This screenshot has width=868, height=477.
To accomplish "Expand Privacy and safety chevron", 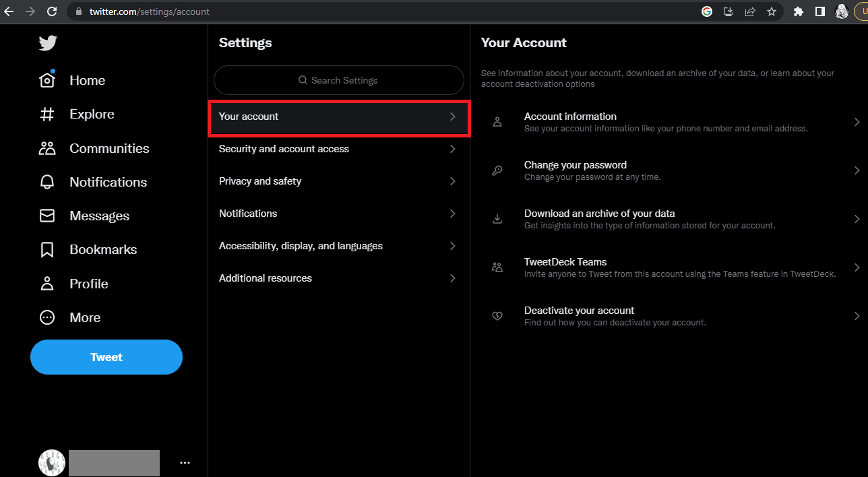I will [453, 181].
